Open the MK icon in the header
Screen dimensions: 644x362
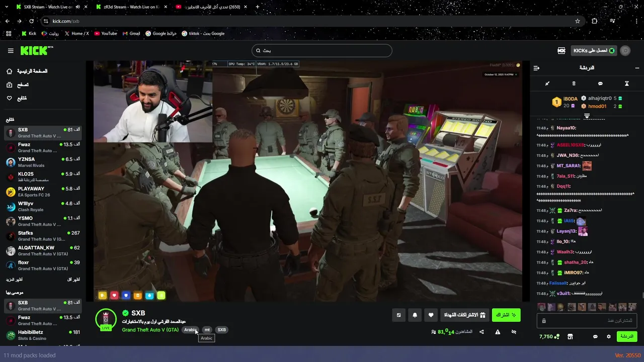[561, 51]
